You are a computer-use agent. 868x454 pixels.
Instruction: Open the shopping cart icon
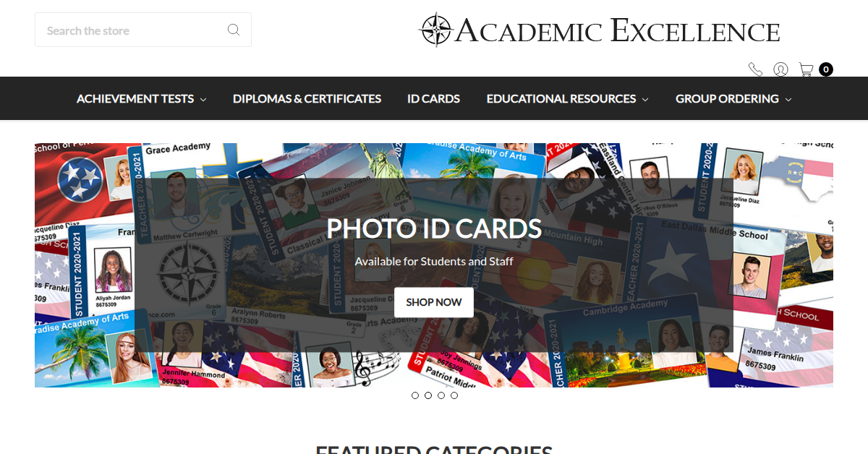point(806,69)
